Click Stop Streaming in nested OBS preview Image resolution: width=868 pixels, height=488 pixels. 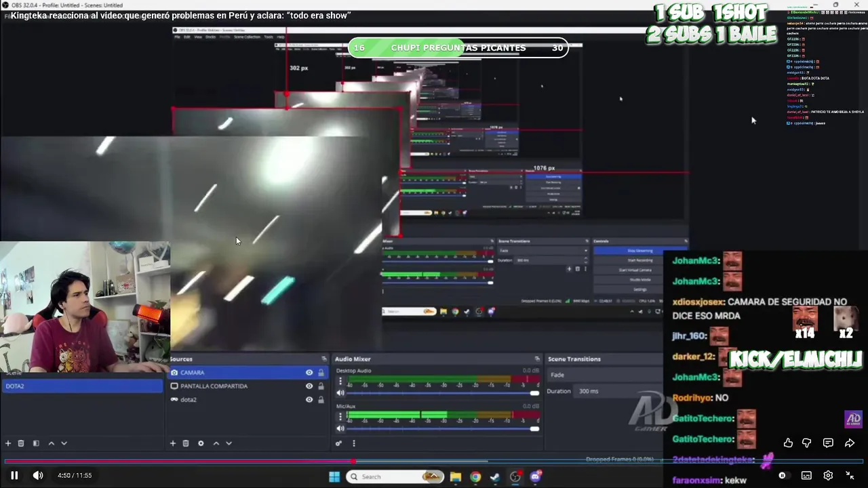point(639,251)
